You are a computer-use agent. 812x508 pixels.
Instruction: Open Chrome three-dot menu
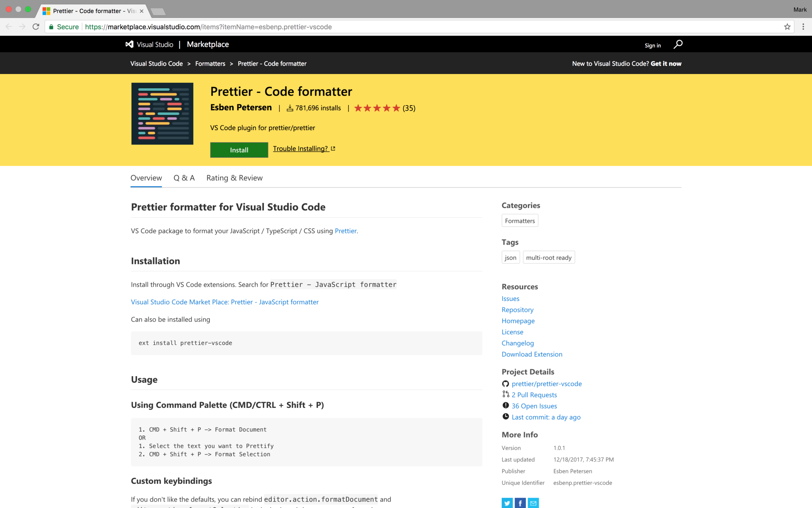point(803,27)
